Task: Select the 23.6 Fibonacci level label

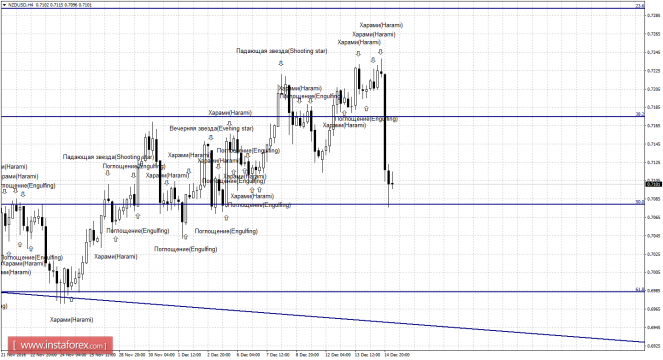Action: pos(640,6)
